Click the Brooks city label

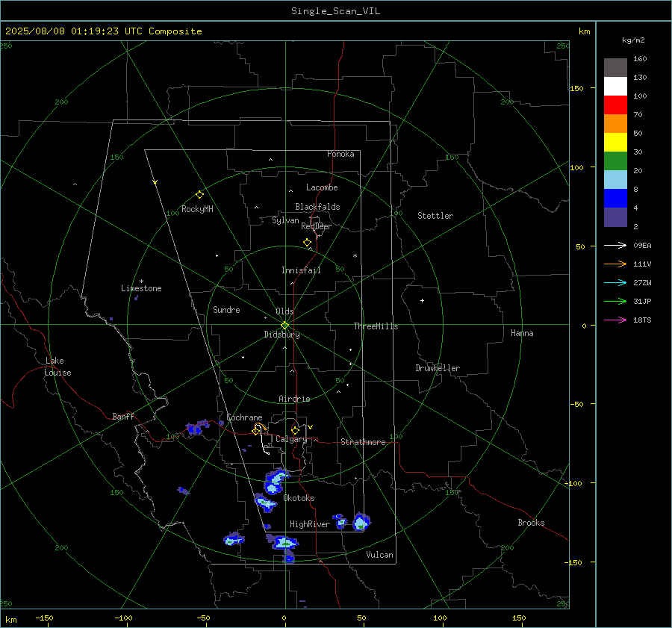[x=531, y=523]
